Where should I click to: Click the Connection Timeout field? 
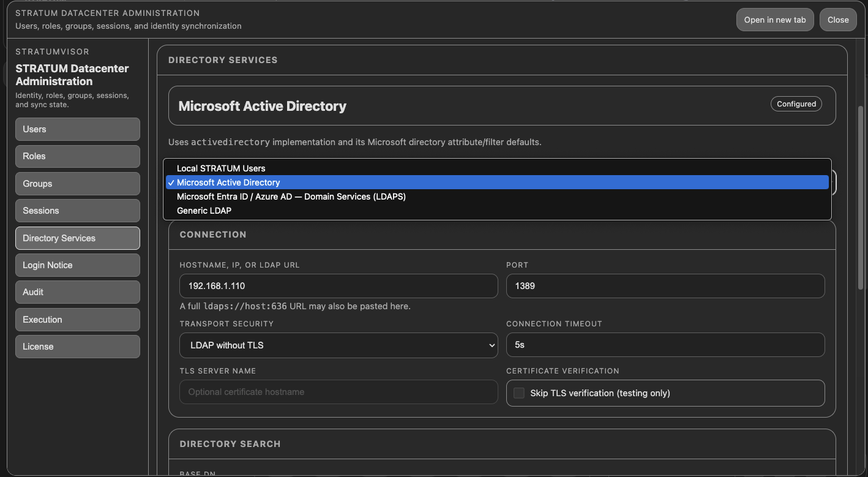pos(665,345)
